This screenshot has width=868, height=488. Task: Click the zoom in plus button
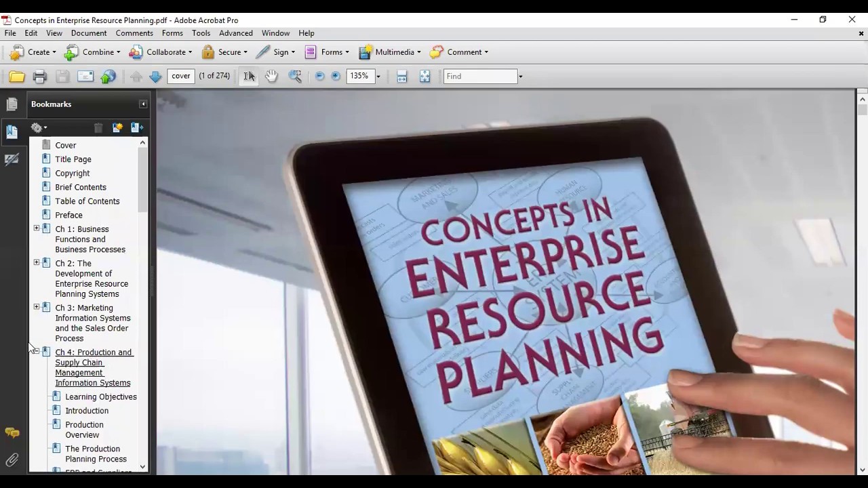[x=336, y=77]
